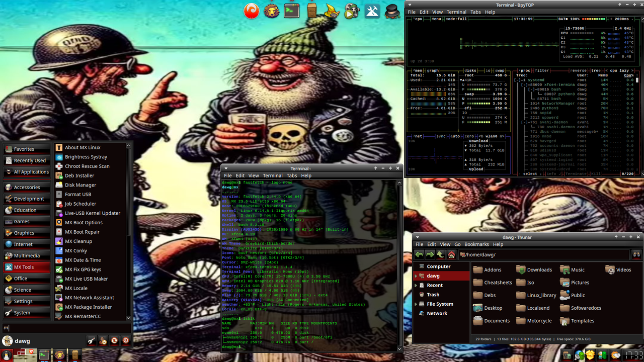Click the penguin start menu button on panel
Screen dimensions: 644x362
(7, 355)
